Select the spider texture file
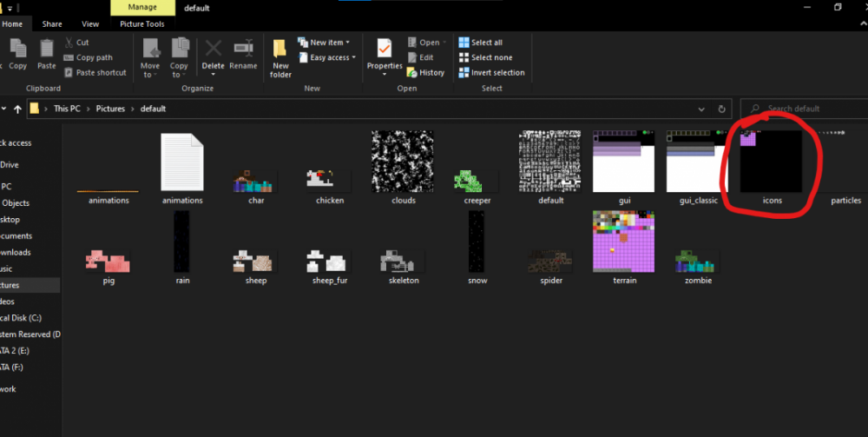This screenshot has height=437, width=868. tap(551, 267)
